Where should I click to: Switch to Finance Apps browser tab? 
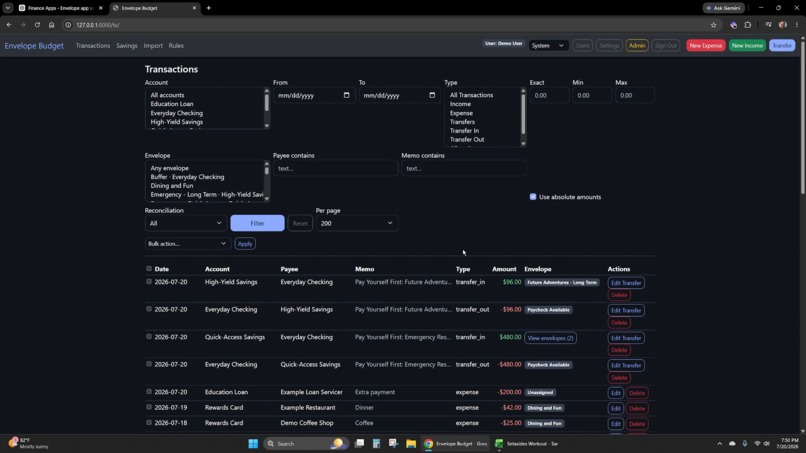(60, 8)
